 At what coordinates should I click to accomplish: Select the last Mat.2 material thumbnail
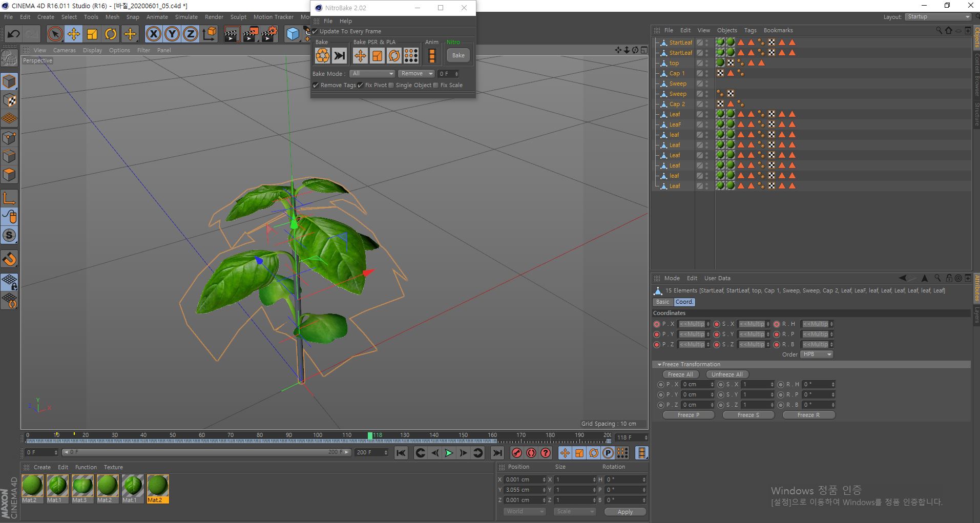[x=157, y=489]
